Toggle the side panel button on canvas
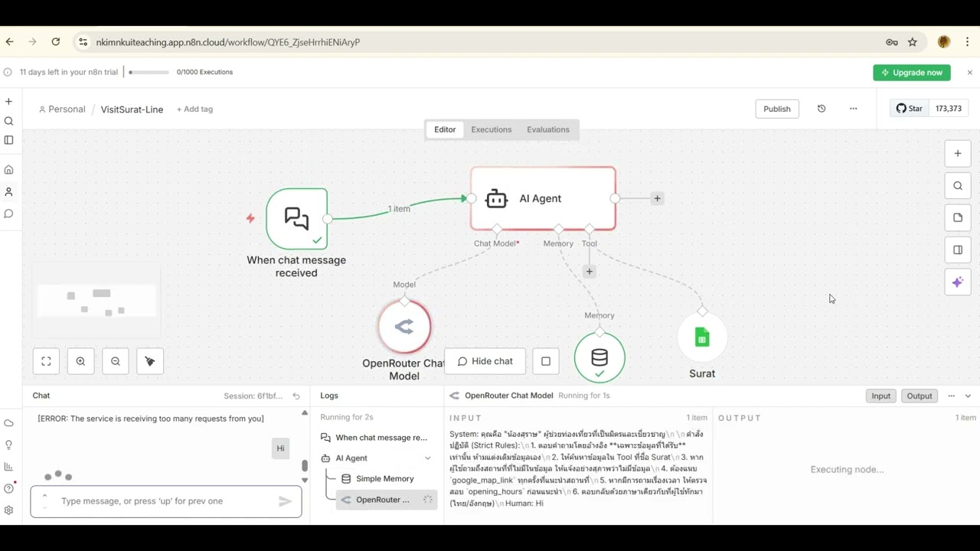The width and height of the screenshot is (980, 551). 958,250
